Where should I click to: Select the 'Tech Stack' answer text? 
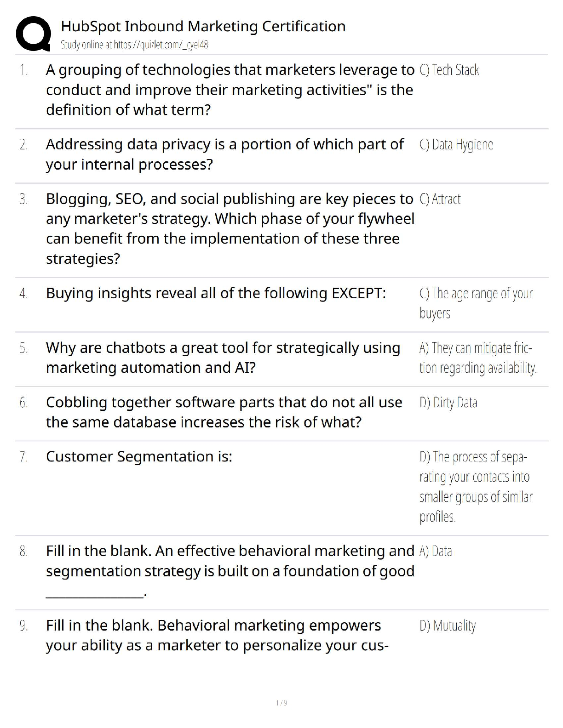449,70
